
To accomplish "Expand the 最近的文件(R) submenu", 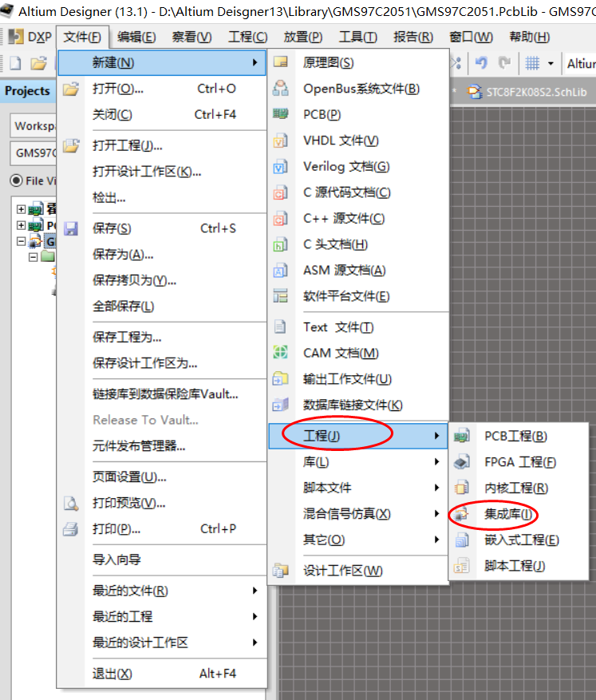I will (x=163, y=591).
